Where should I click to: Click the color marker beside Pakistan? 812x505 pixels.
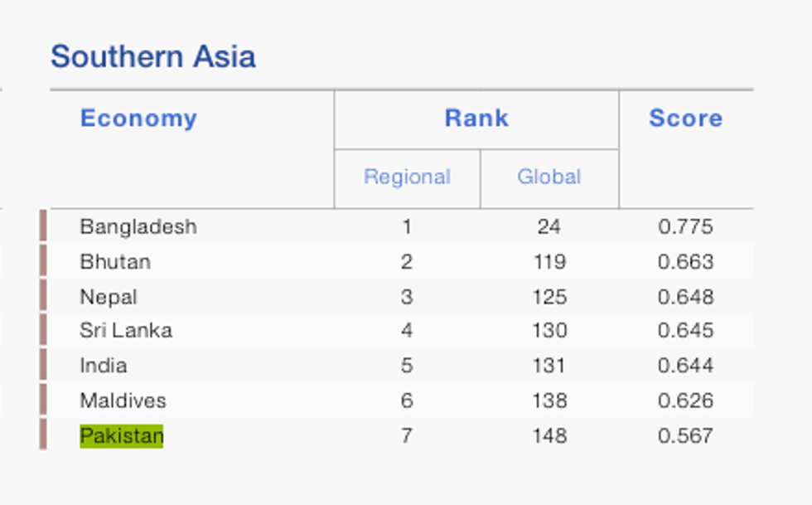click(43, 436)
